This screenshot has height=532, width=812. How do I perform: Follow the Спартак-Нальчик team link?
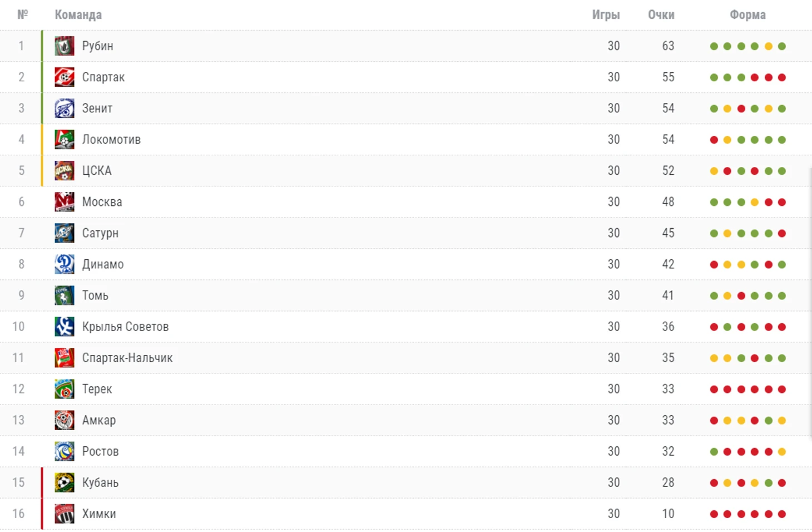point(127,358)
